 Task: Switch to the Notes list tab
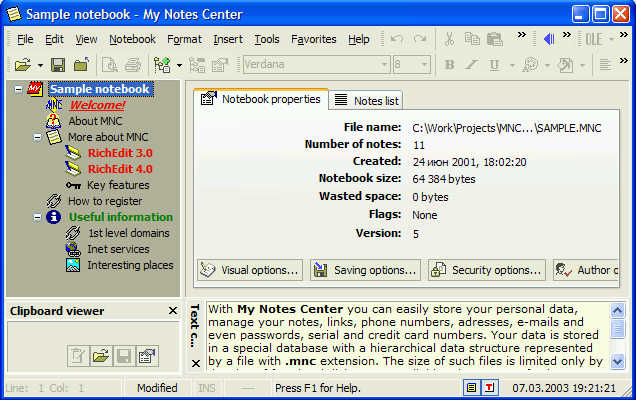coord(366,101)
